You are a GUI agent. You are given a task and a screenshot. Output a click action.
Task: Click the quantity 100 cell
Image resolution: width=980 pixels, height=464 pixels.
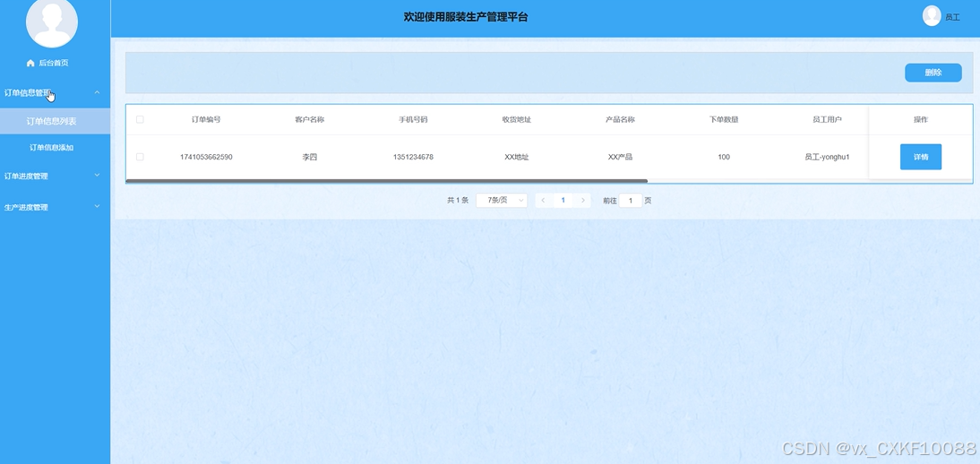click(x=724, y=157)
